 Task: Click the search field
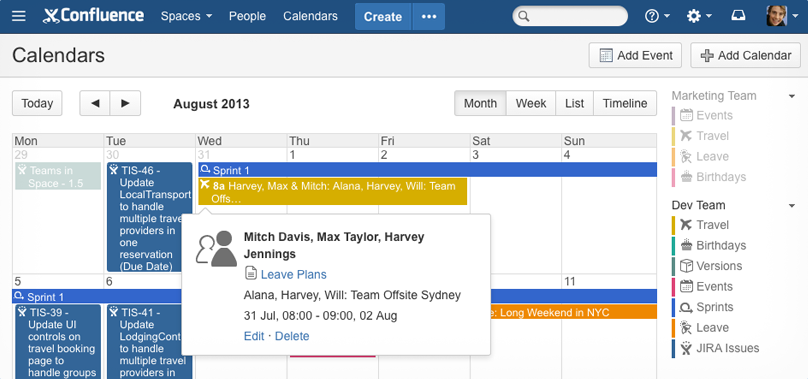click(x=570, y=17)
